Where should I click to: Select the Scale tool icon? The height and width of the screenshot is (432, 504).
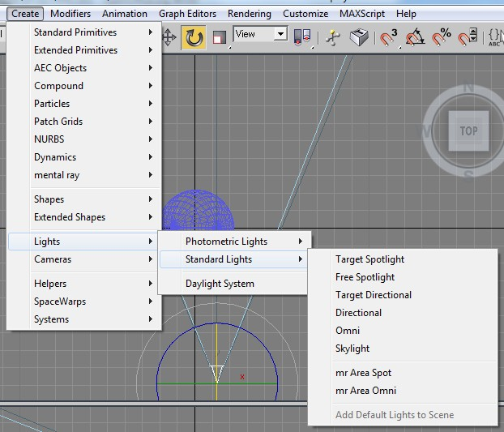[219, 38]
